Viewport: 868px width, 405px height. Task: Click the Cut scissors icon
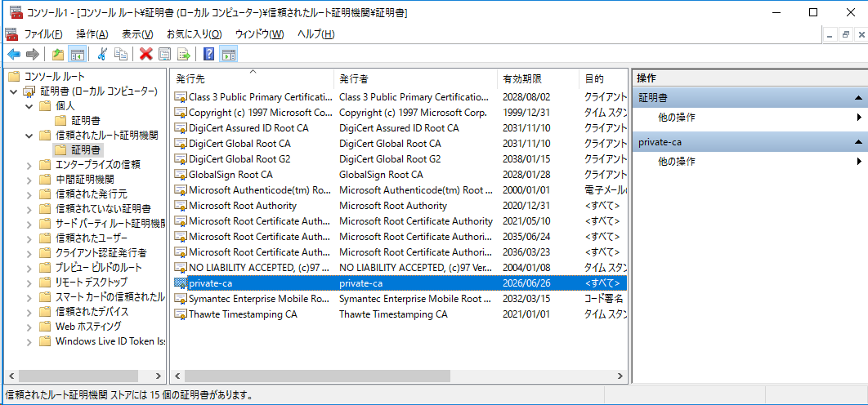(102, 54)
